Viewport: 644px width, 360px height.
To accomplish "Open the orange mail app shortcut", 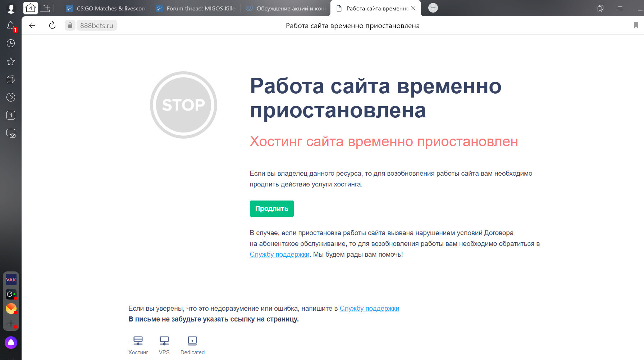I will 11,309.
